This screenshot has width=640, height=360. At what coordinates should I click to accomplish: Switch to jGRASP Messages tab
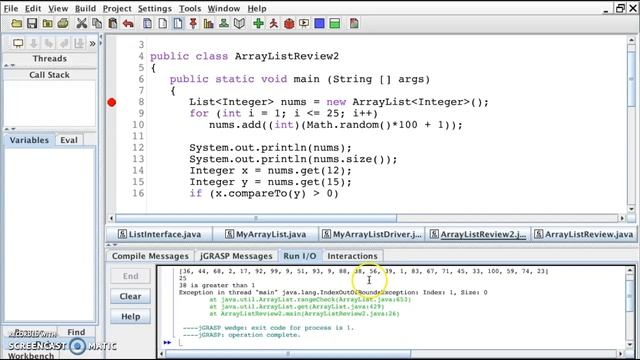click(236, 256)
